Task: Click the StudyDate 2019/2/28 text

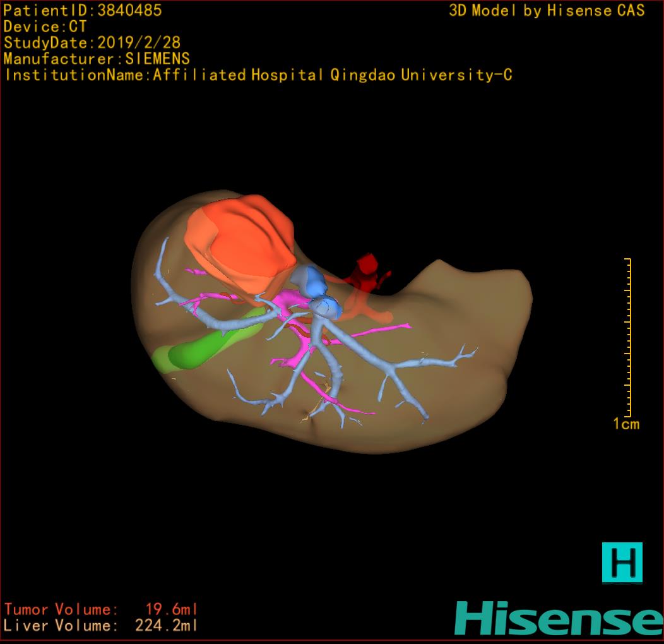Action: point(92,43)
